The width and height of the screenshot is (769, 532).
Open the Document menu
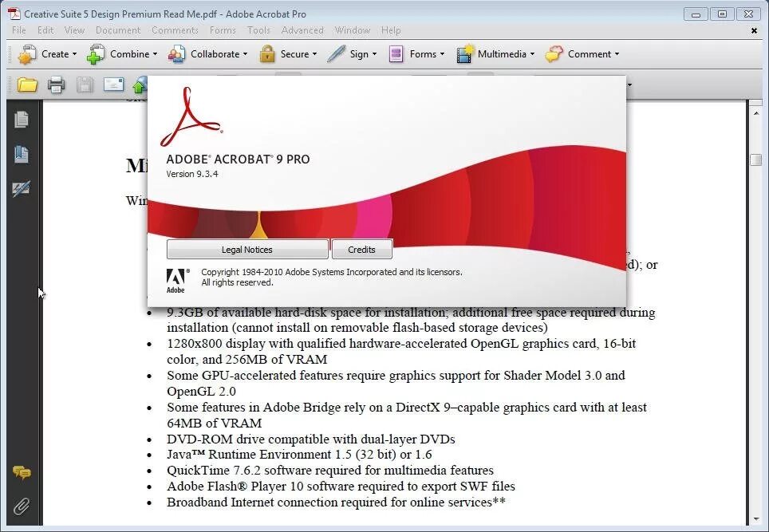point(118,30)
